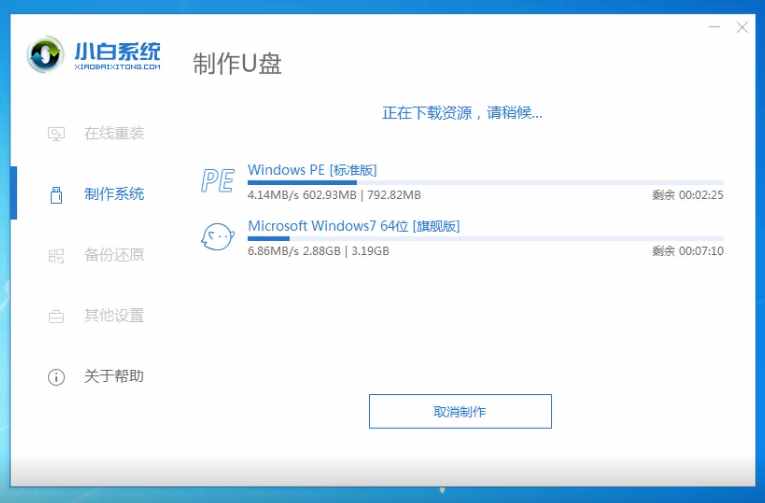Click the 关于帮助 info circle icon

click(x=56, y=377)
